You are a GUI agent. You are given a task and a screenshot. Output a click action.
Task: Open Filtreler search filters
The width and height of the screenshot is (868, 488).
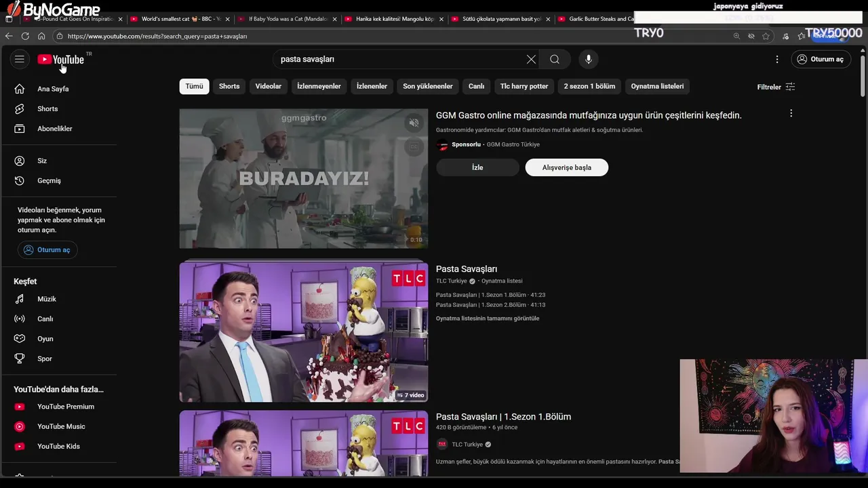click(776, 87)
